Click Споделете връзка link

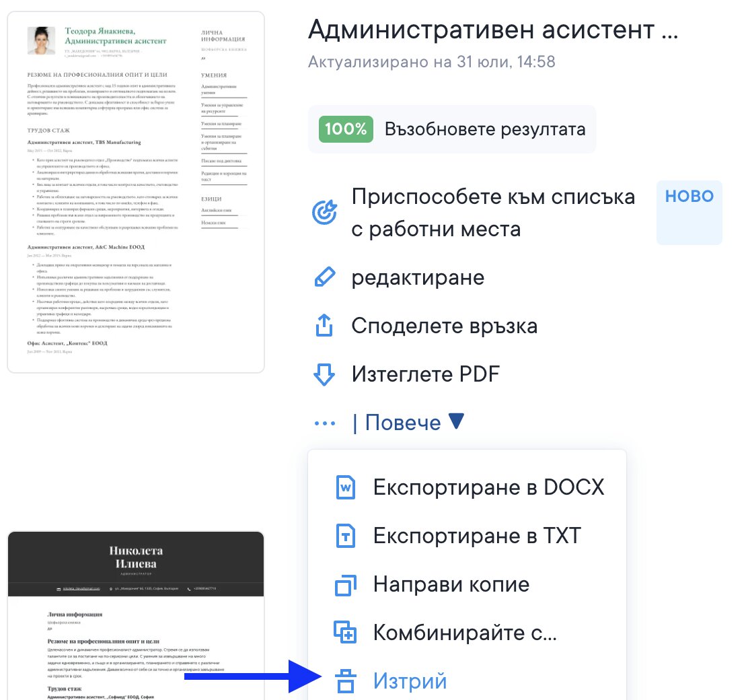[x=444, y=326]
